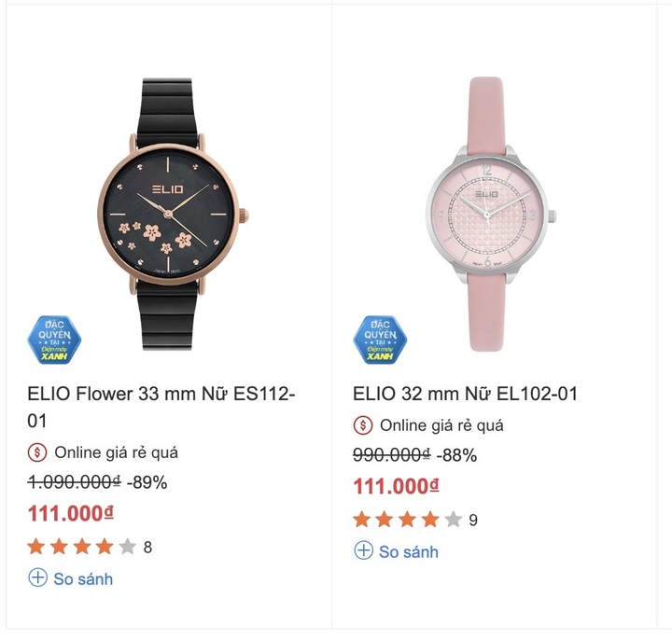Click the plus circle icon for ES112-01 compare
The height and width of the screenshot is (639, 672).
[37, 577]
